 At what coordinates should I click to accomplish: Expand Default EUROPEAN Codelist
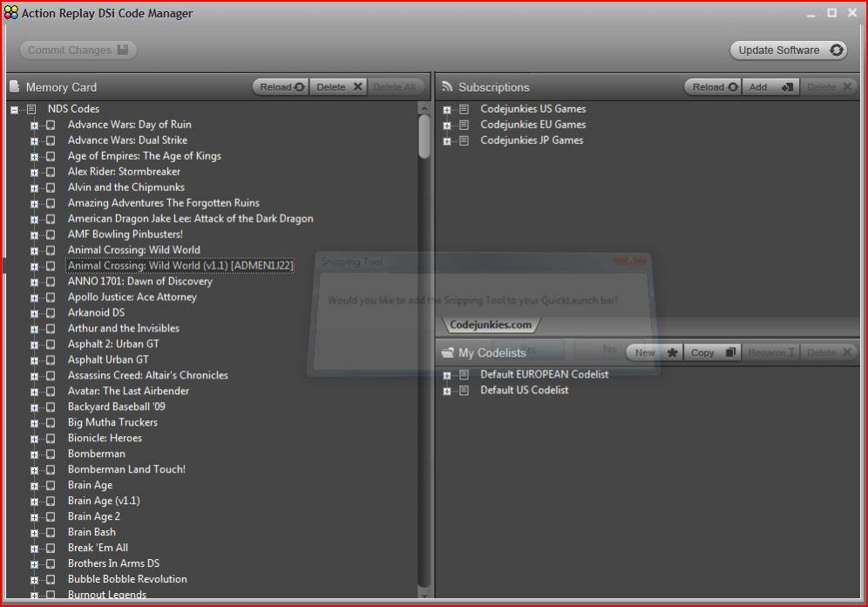pos(447,376)
